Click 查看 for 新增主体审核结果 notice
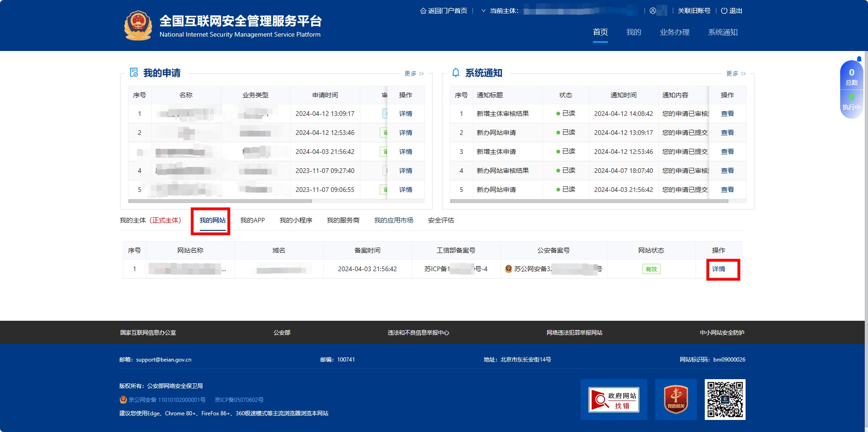868x432 pixels. [x=728, y=114]
